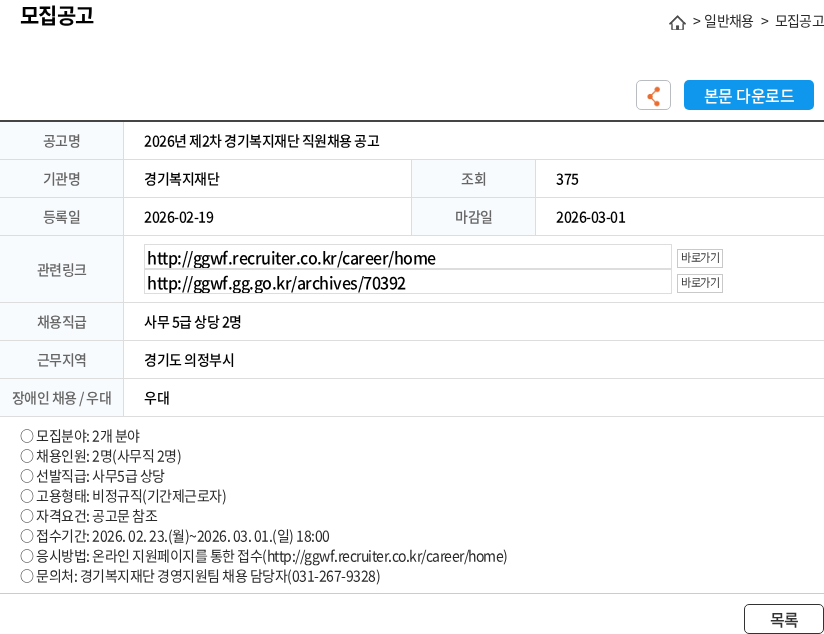Viewport: 824px width, 634px height.
Task: Click the value 우대
Action: (x=157, y=398)
